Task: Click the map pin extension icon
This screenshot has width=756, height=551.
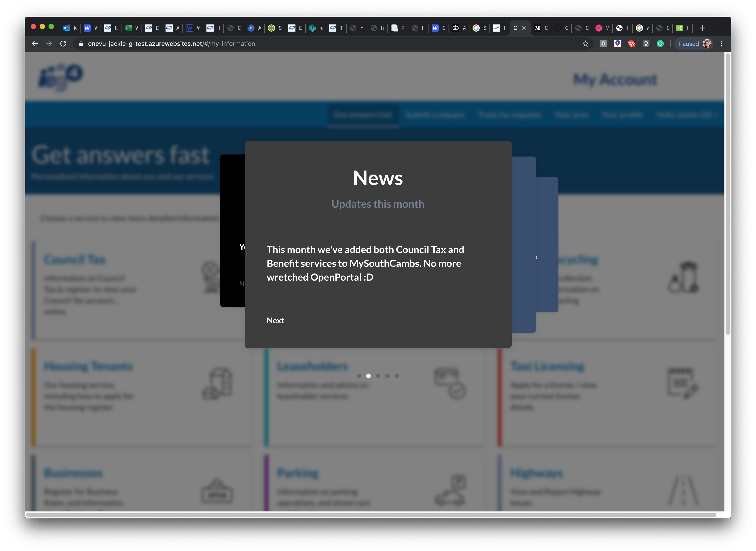Action: [617, 44]
